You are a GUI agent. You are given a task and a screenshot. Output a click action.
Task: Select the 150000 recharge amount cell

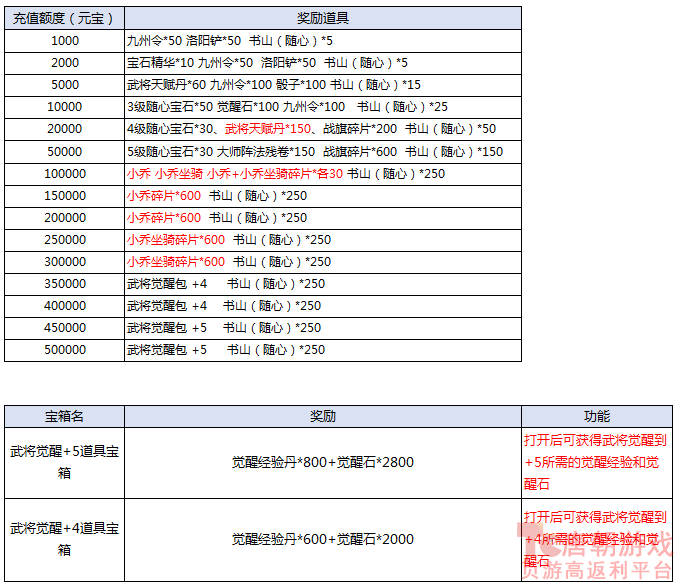point(64,197)
